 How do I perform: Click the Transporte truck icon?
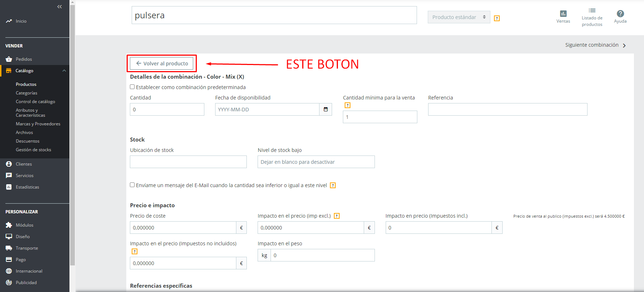tap(9, 248)
